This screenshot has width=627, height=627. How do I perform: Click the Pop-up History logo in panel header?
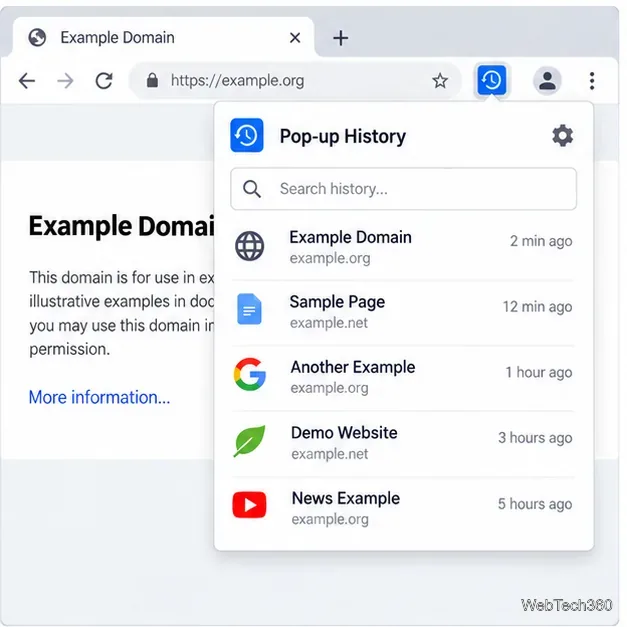coord(247,136)
